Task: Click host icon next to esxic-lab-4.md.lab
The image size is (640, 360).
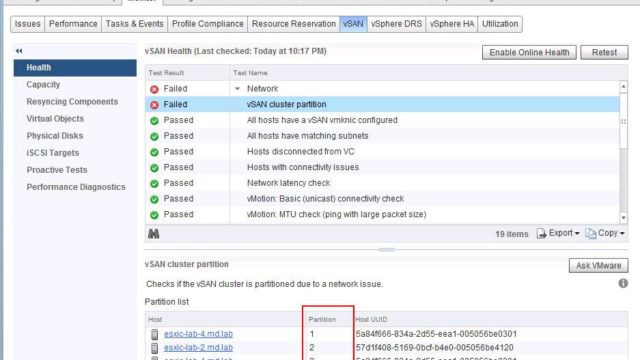Action: pyautogui.click(x=154, y=334)
